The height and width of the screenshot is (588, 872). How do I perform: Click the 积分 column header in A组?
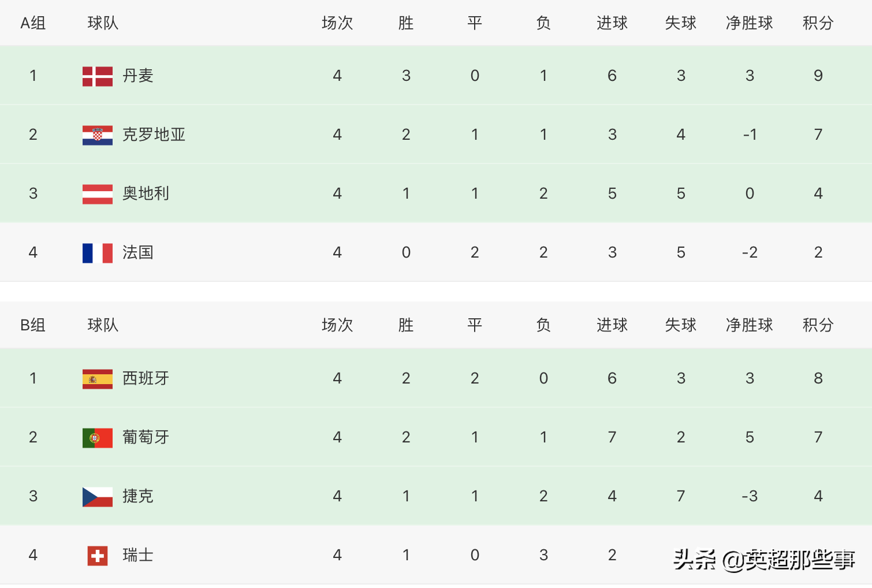tap(818, 23)
